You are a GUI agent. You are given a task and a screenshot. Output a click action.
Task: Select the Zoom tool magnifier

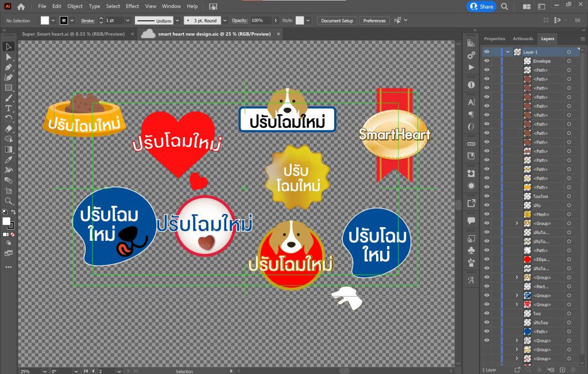coord(8,201)
